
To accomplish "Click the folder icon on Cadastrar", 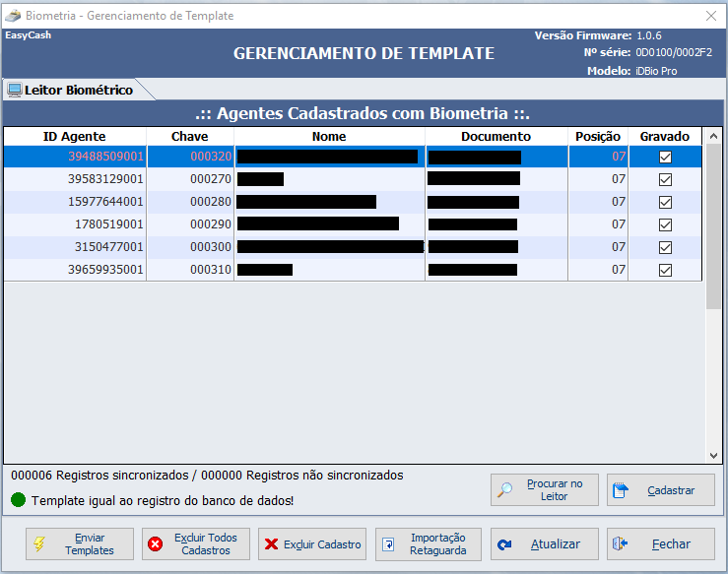I will [621, 490].
